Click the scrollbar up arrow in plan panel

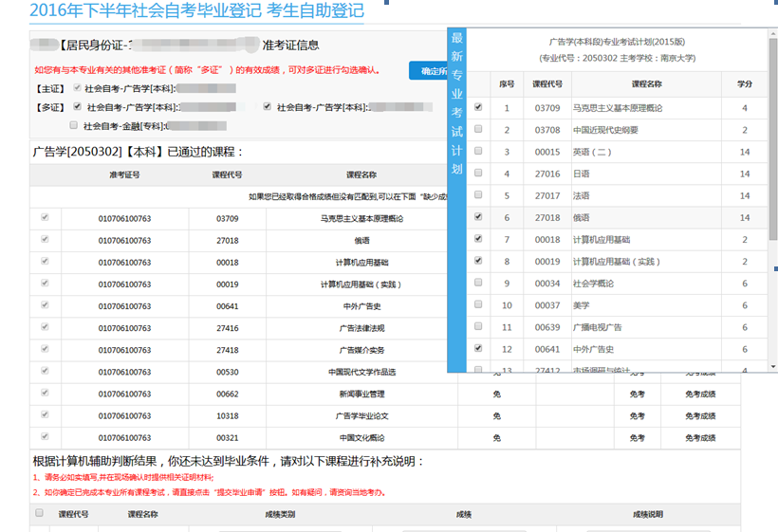(772, 34)
